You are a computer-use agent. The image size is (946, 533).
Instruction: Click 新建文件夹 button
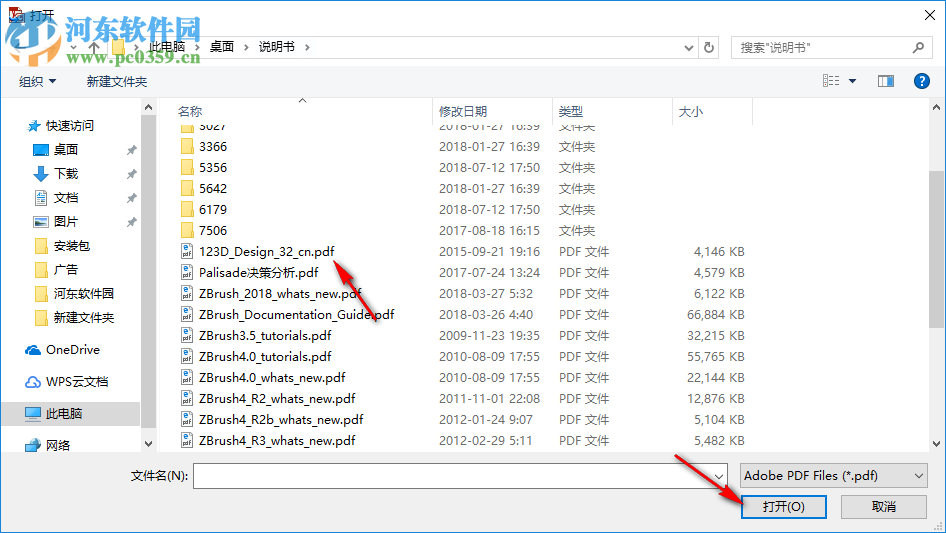pyautogui.click(x=116, y=81)
